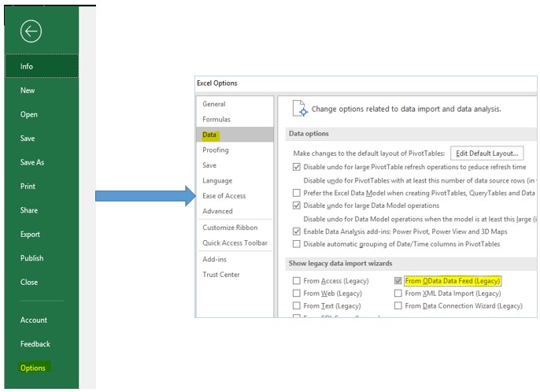Click the Edit Default Layout button
The width and height of the screenshot is (540, 392).
[x=487, y=153]
